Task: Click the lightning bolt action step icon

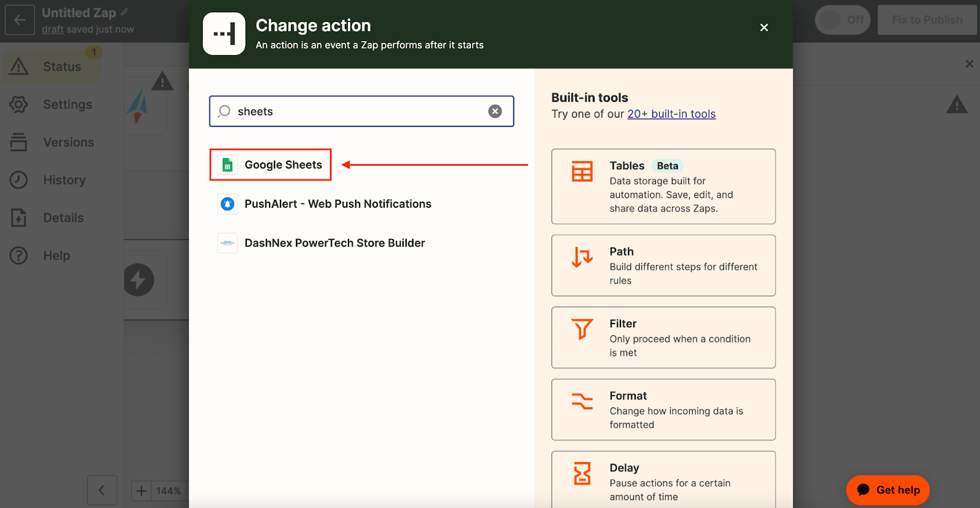Action: [x=139, y=280]
